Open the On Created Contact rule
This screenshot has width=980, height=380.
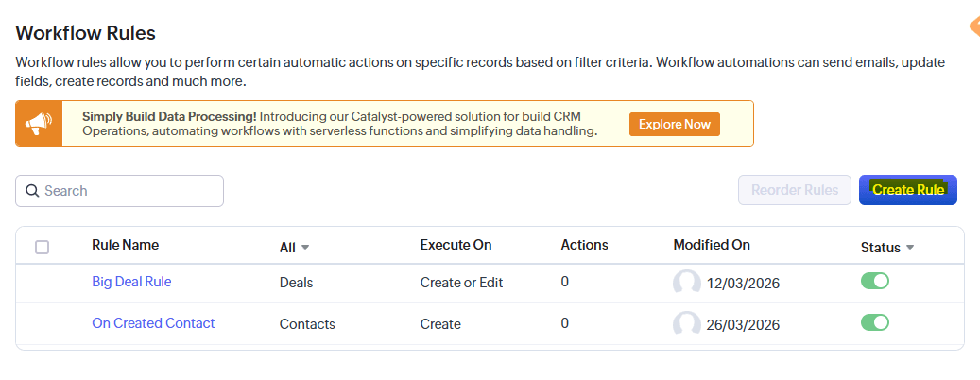pyautogui.click(x=153, y=323)
